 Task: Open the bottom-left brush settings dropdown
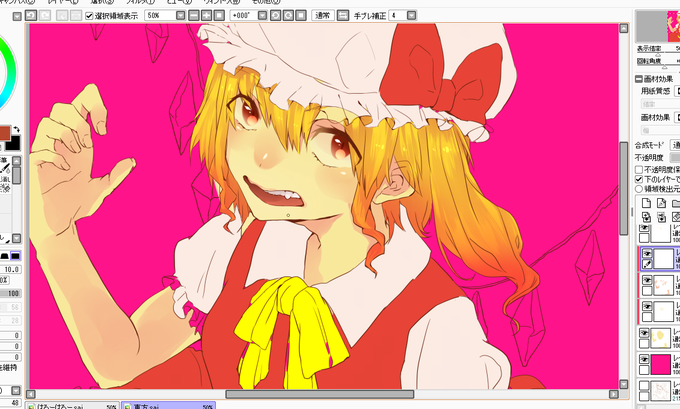pyautogui.click(x=16, y=390)
